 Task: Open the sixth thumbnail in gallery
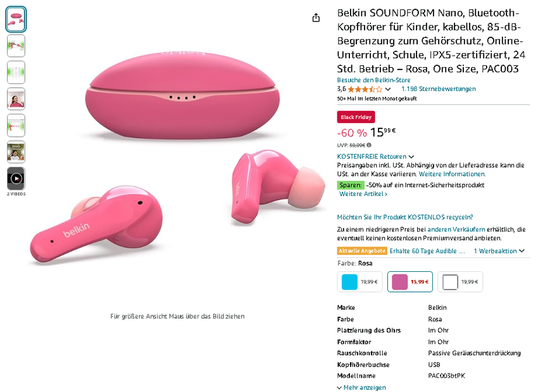point(16,152)
